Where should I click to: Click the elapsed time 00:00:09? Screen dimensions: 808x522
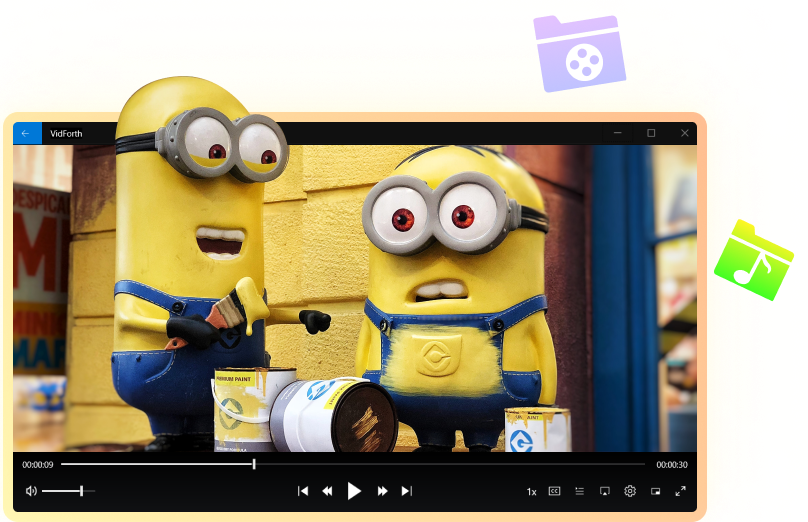[x=38, y=465]
